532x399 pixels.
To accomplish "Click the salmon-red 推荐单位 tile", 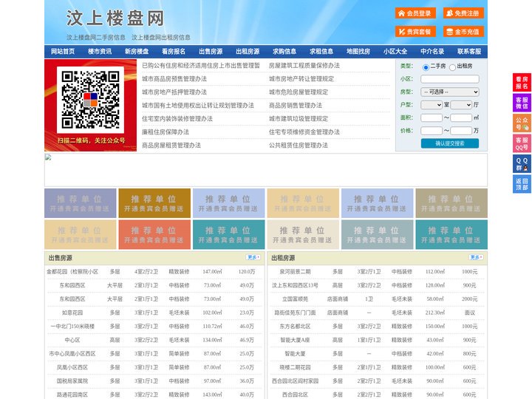I will [154, 235].
